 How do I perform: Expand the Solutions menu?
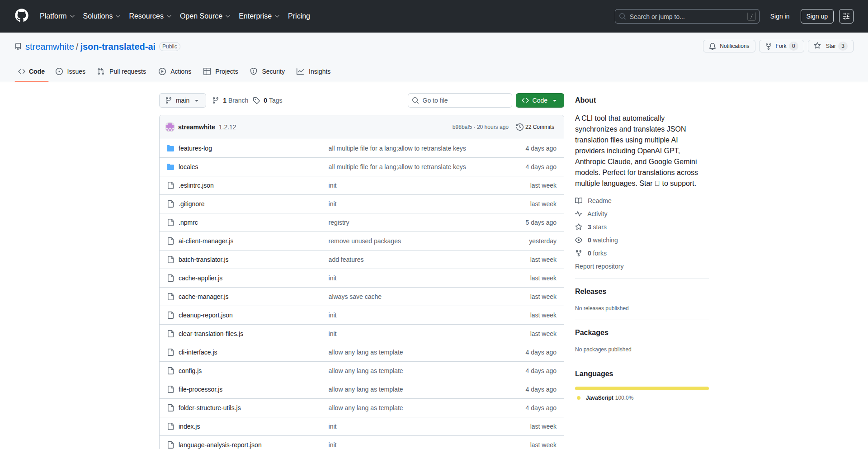102,16
